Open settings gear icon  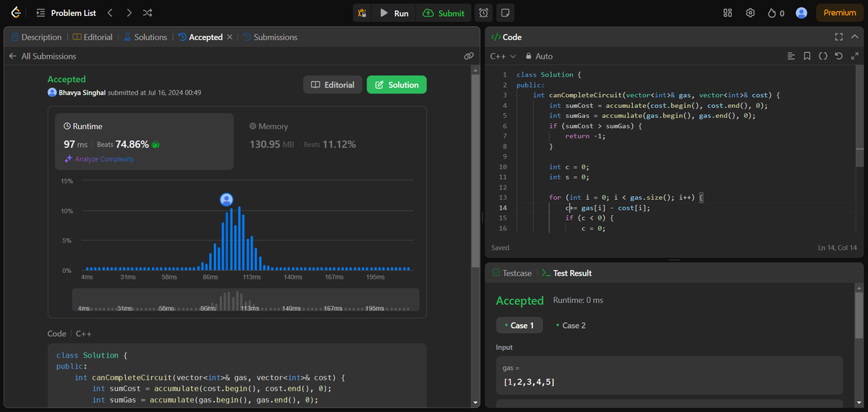point(751,13)
